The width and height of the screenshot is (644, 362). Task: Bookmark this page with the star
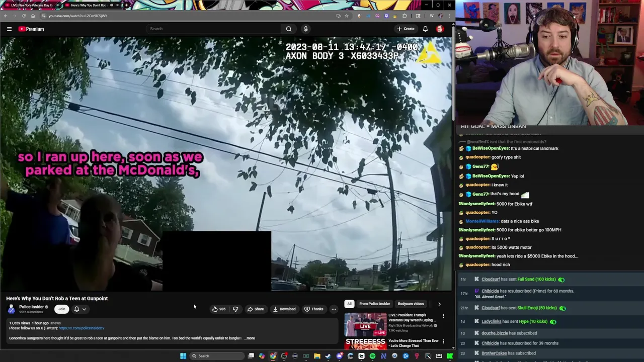pos(346,16)
